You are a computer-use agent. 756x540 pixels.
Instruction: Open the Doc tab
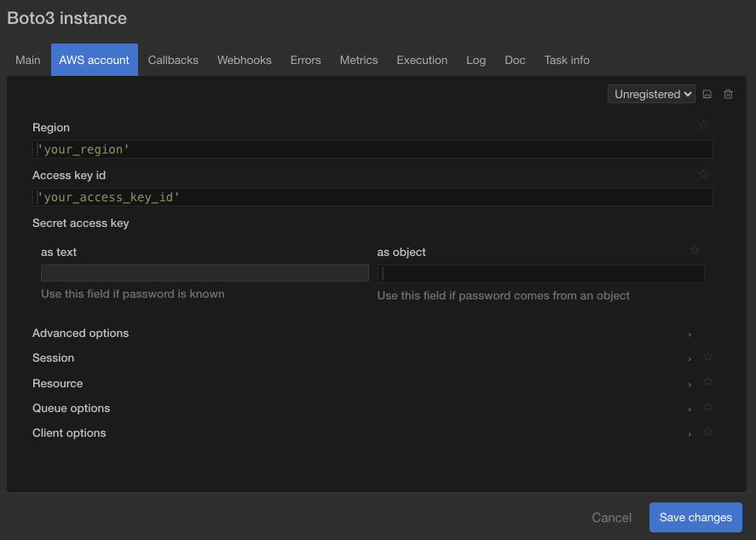tap(515, 61)
